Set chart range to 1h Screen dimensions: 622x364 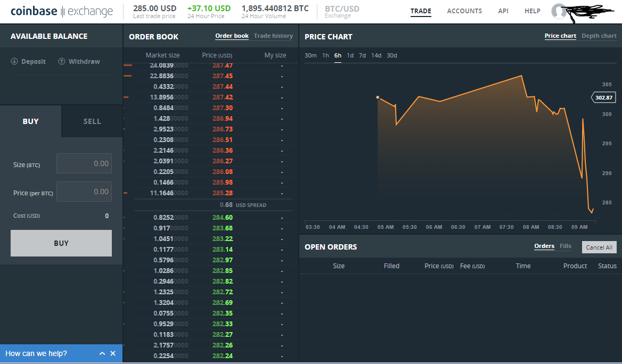click(x=325, y=55)
